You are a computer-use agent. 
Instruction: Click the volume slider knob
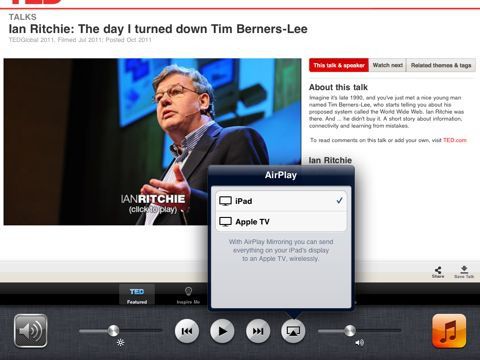[x=350, y=330]
